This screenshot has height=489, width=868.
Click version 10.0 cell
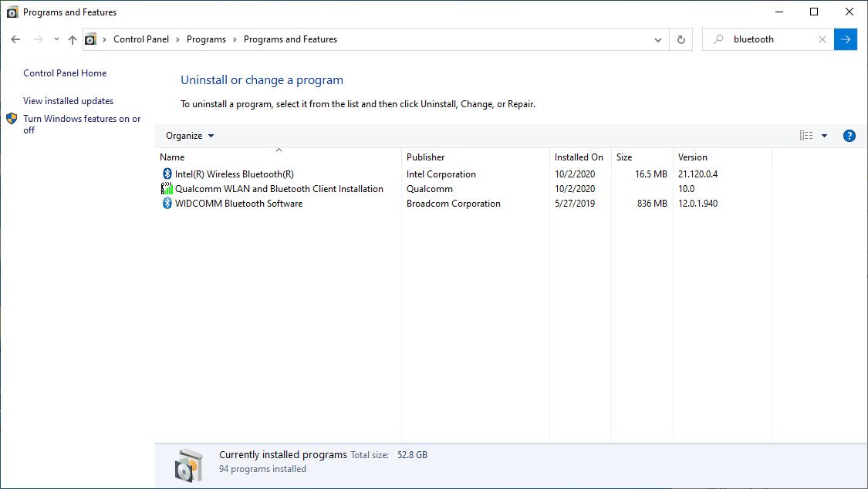coord(686,189)
